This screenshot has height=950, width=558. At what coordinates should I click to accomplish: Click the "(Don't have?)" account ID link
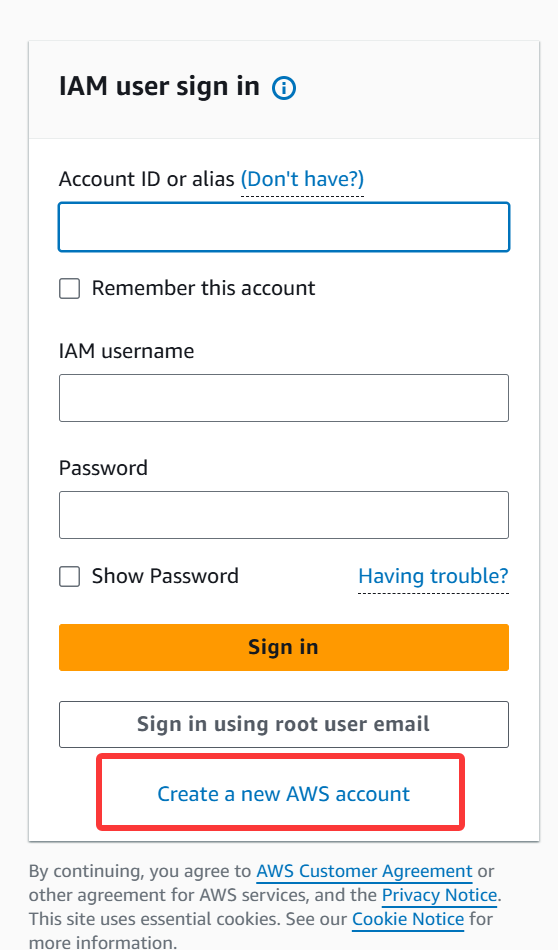click(302, 179)
